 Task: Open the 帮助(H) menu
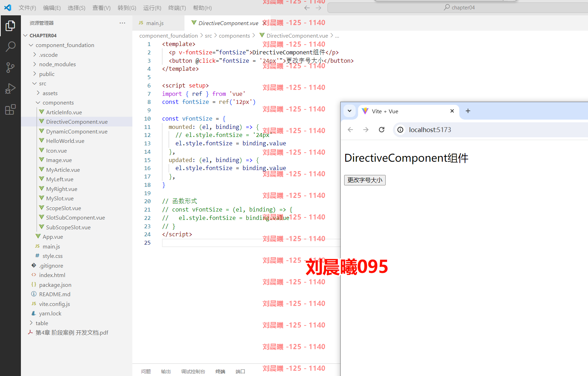pos(202,8)
